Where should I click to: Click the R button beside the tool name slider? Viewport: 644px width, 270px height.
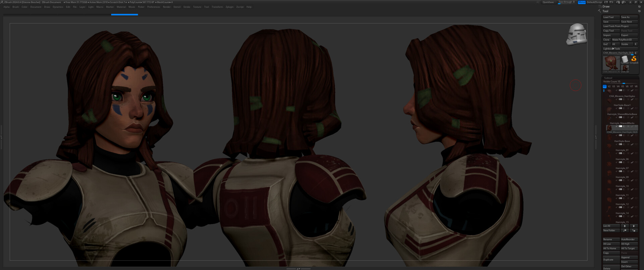(x=636, y=53)
